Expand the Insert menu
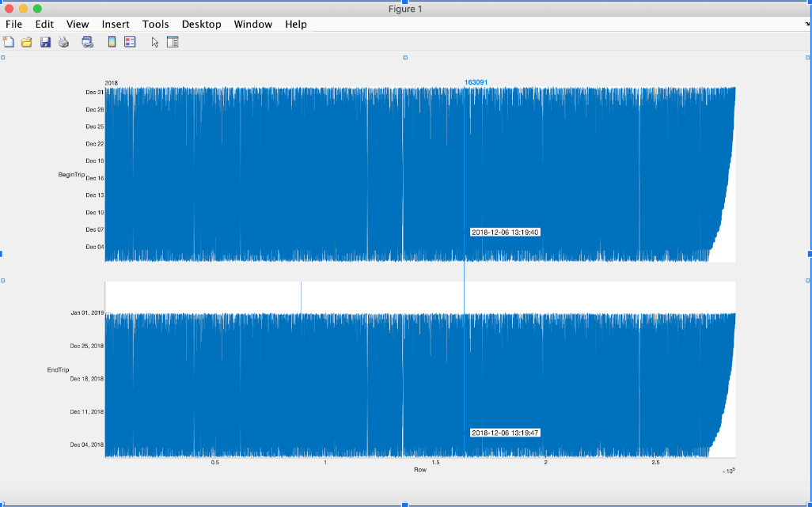The height and width of the screenshot is (507, 812). coord(116,25)
